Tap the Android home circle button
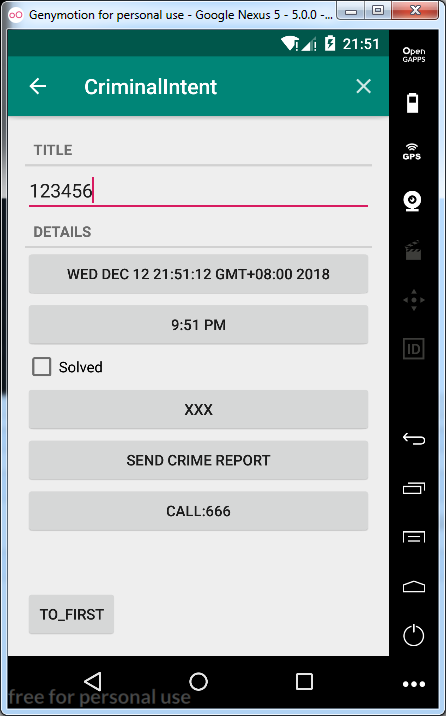 [199, 681]
